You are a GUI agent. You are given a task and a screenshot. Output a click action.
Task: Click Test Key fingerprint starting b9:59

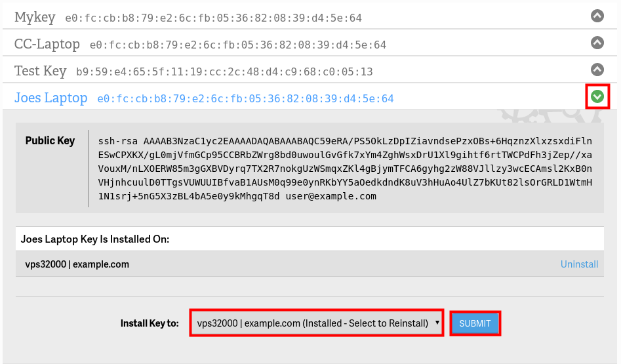tap(224, 71)
